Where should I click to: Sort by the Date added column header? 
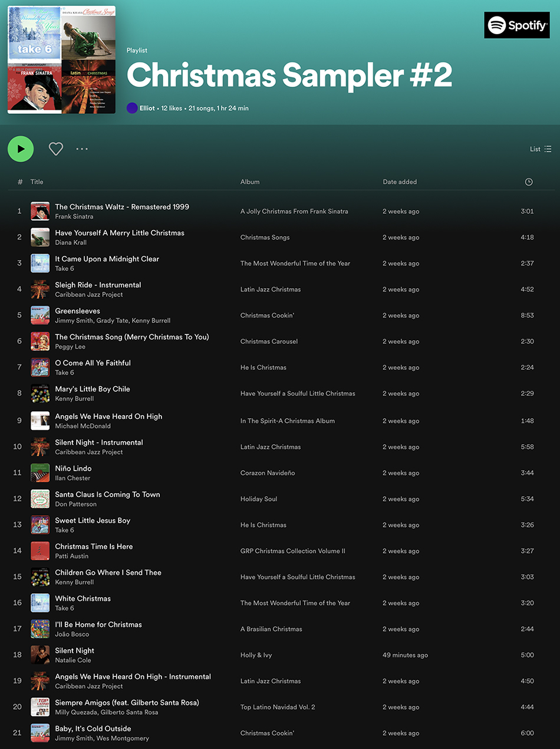click(400, 182)
